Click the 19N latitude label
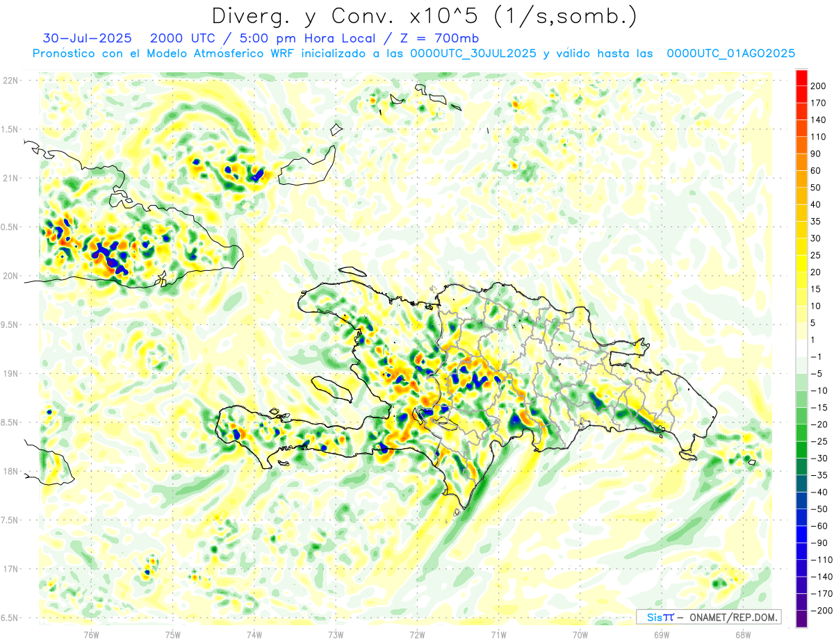The width and height of the screenshot is (834, 644). (10, 374)
